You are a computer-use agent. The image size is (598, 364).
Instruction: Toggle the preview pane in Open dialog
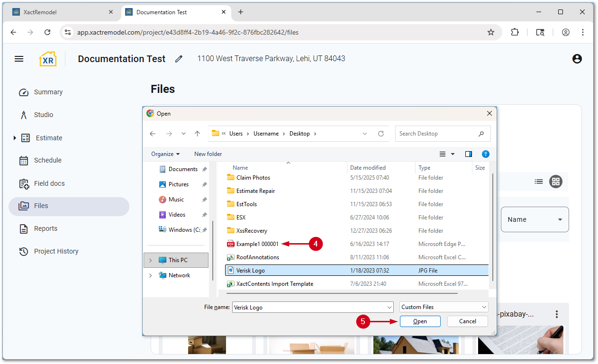[469, 154]
